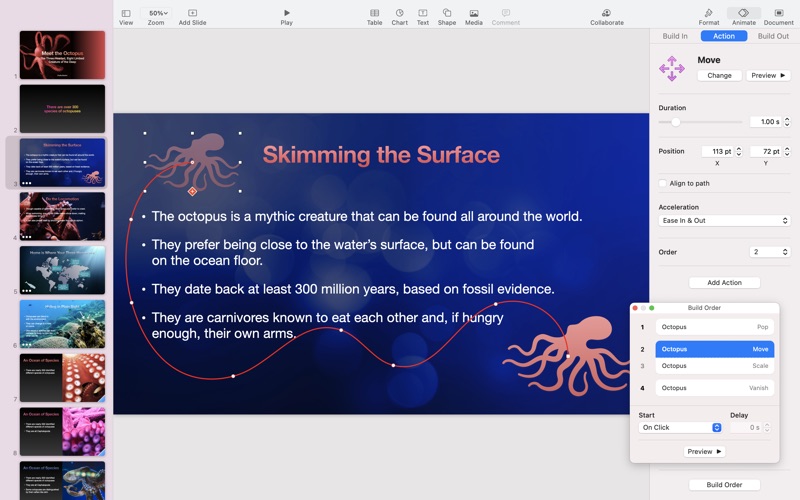Click the Play icon in the toolbar
The height and width of the screenshot is (500, 800).
[287, 13]
